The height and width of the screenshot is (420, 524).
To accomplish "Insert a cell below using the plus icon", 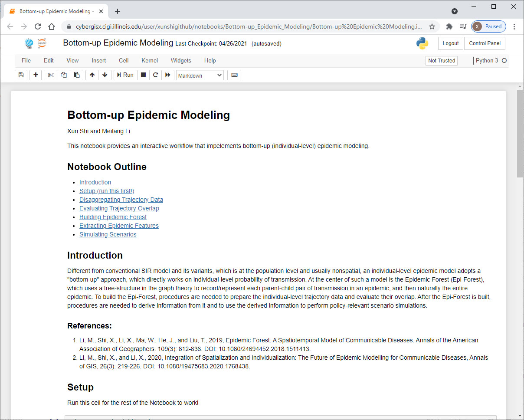I will click(36, 75).
